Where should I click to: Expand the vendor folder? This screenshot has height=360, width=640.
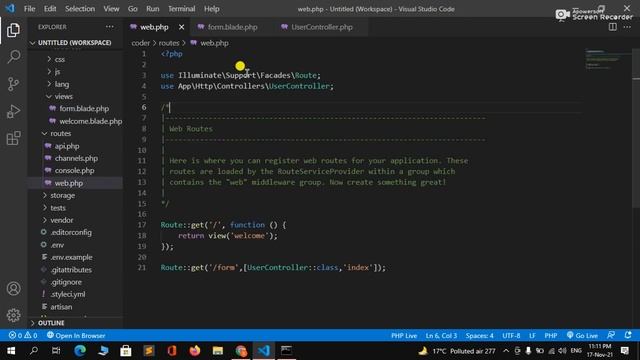(62, 220)
